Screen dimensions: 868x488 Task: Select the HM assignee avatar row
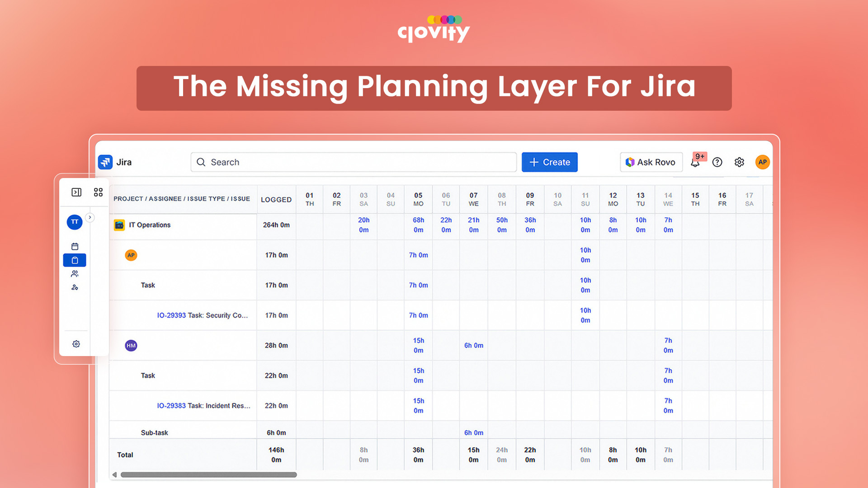[x=131, y=346]
